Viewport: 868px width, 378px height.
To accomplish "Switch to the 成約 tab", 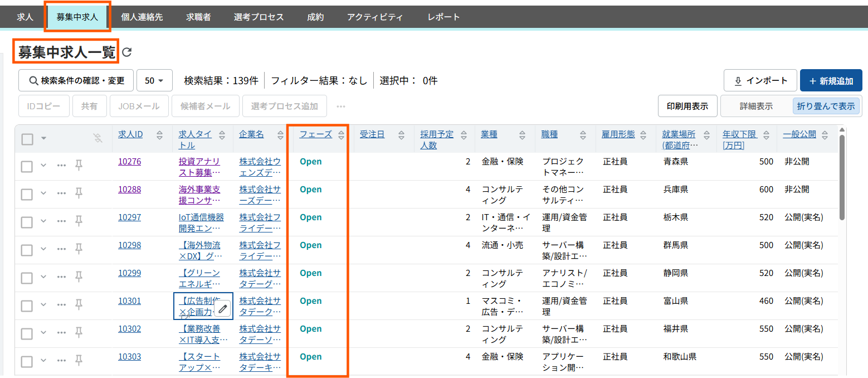I will point(315,17).
